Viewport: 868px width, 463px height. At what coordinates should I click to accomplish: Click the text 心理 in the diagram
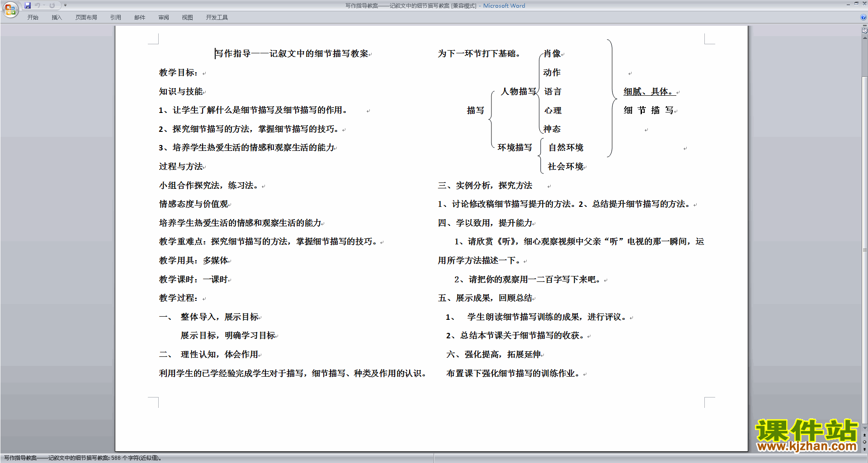(553, 111)
